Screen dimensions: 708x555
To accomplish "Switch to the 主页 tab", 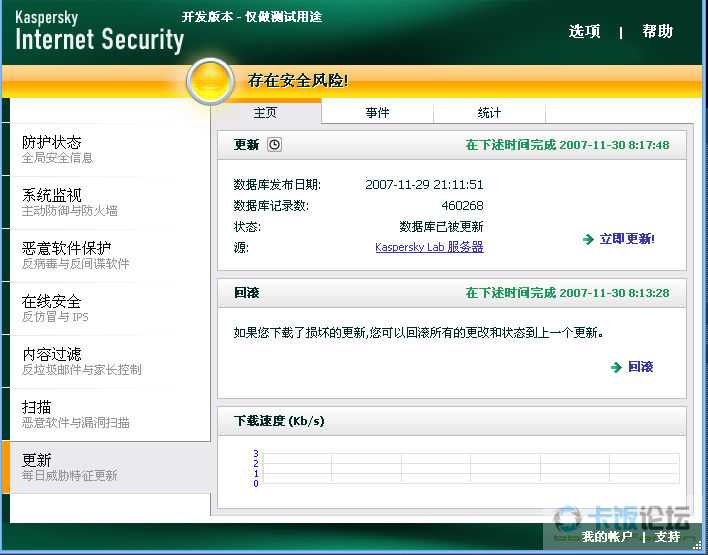I will tap(265, 112).
